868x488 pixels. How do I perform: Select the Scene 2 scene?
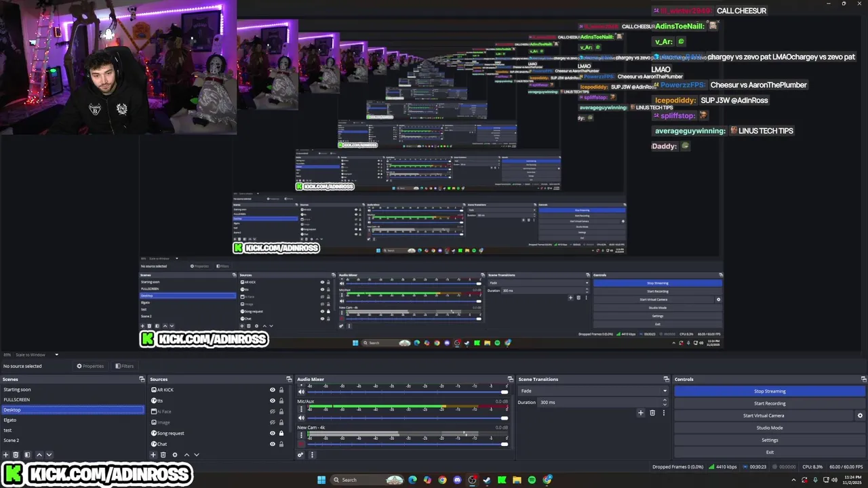click(x=72, y=441)
